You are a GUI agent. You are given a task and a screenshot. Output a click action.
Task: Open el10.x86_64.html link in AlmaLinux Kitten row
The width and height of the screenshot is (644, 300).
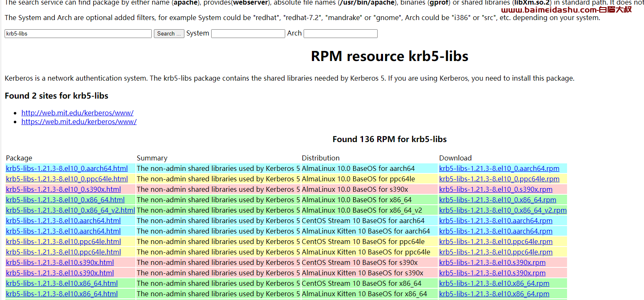pos(62,294)
